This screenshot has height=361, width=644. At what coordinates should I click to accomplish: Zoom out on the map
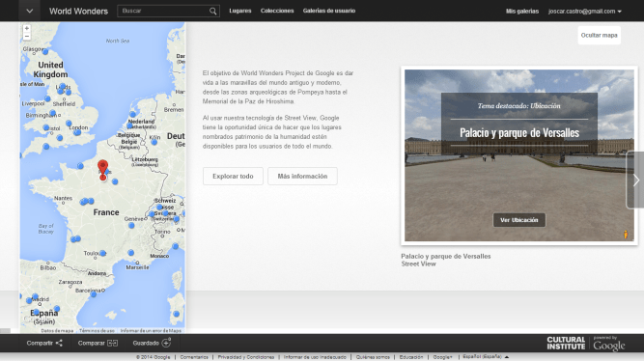[x=27, y=36]
